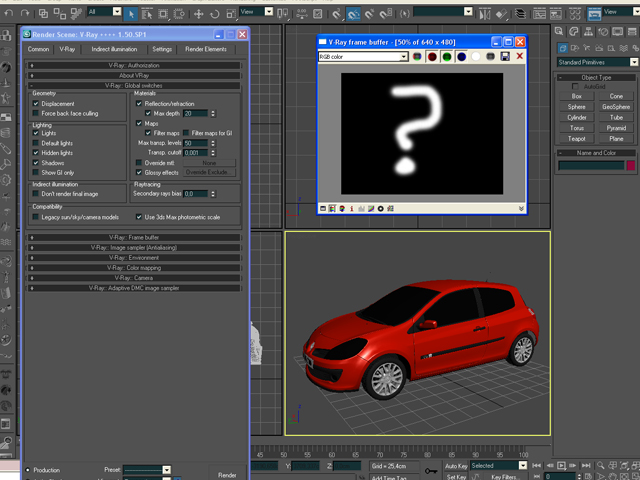The image size is (640, 480).
Task: Enable Force back face culling
Action: 36,113
